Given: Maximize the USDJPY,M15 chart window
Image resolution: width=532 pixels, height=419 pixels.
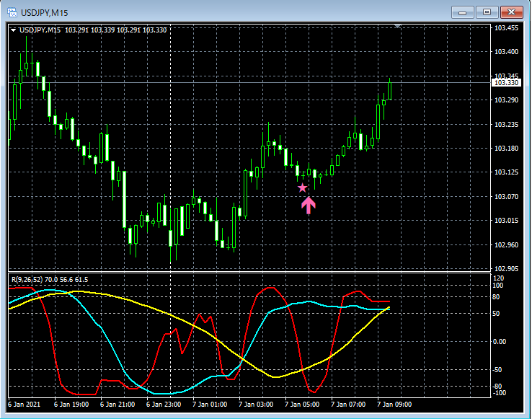Looking at the screenshot, I should point(488,12).
